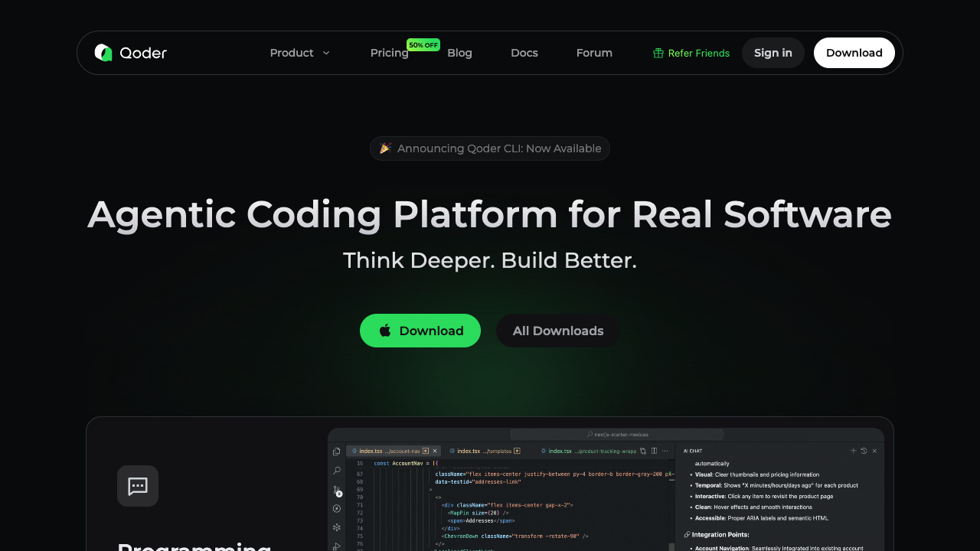This screenshot has height=551, width=980.
Task: Expand the Product navigation dropdown
Action: pos(299,53)
